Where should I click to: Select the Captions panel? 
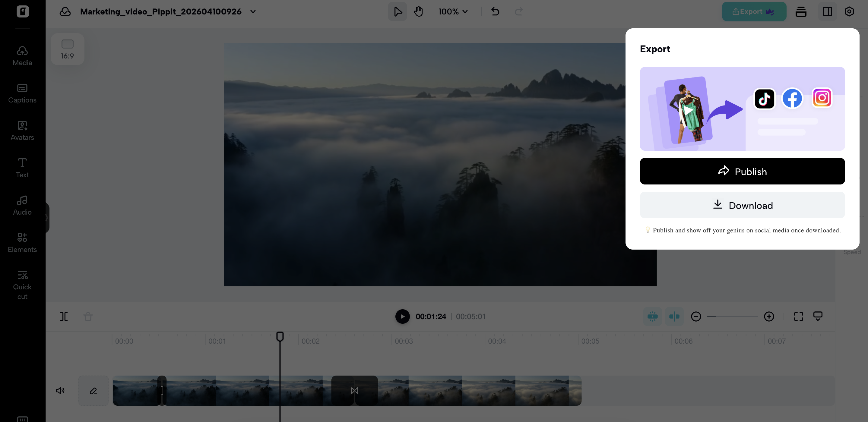(x=22, y=93)
